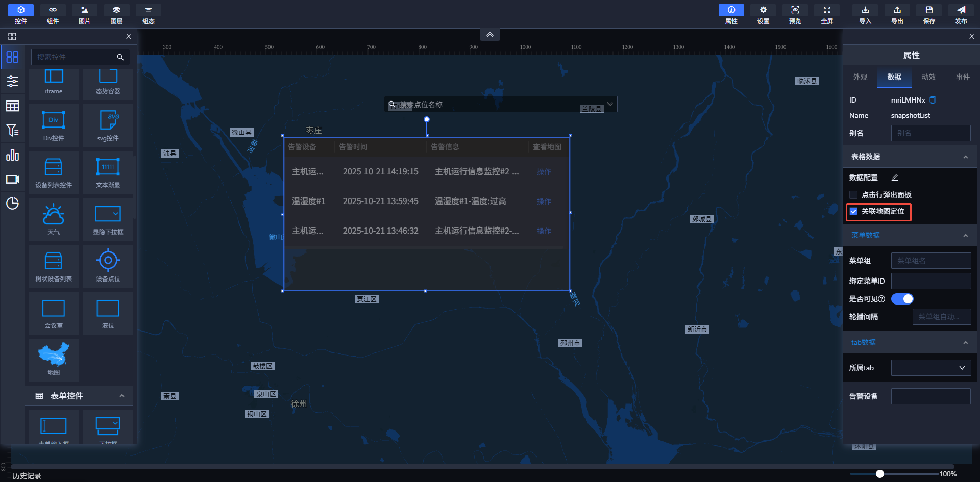Image resolution: width=980 pixels, height=482 pixels.
Task: Switch to the 事件 tab
Action: point(963,77)
